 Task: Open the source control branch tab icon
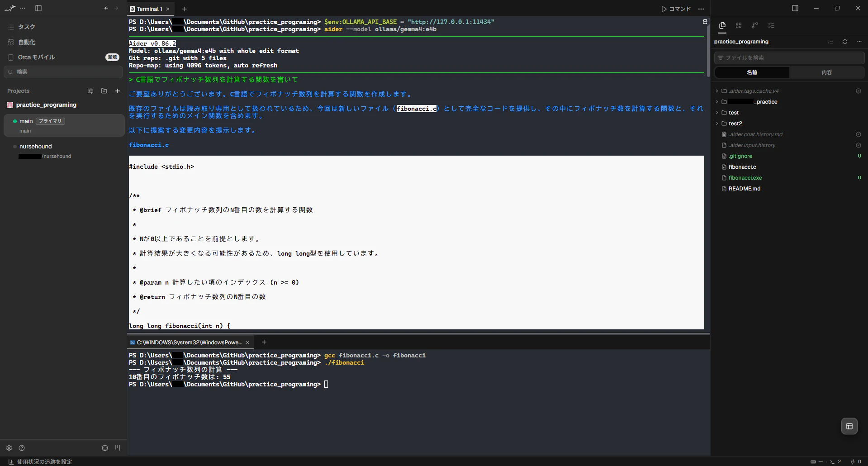(x=755, y=25)
